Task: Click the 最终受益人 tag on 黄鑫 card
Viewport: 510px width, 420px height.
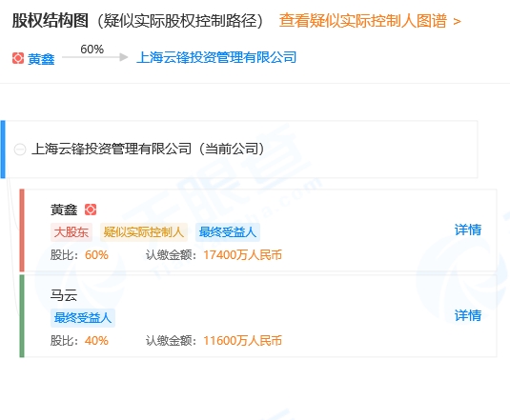Action: [228, 232]
